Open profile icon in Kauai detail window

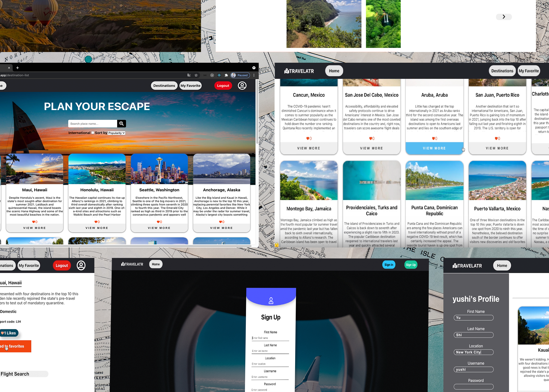click(x=81, y=265)
